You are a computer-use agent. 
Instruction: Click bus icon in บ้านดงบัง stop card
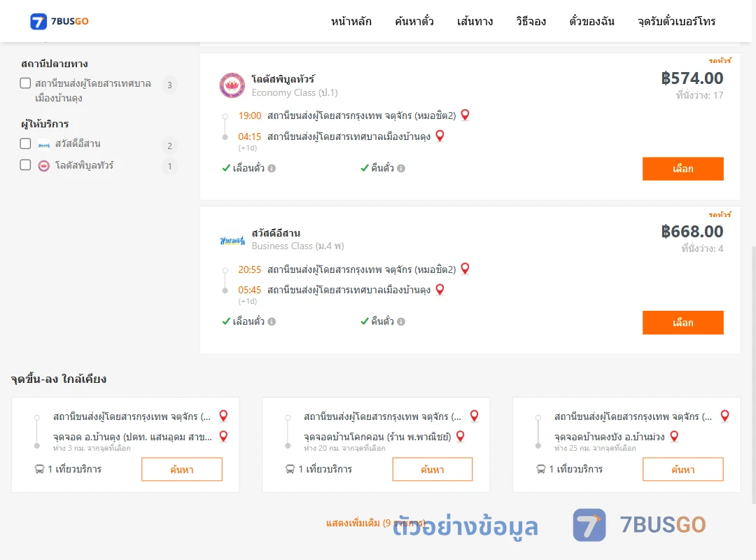click(x=540, y=469)
